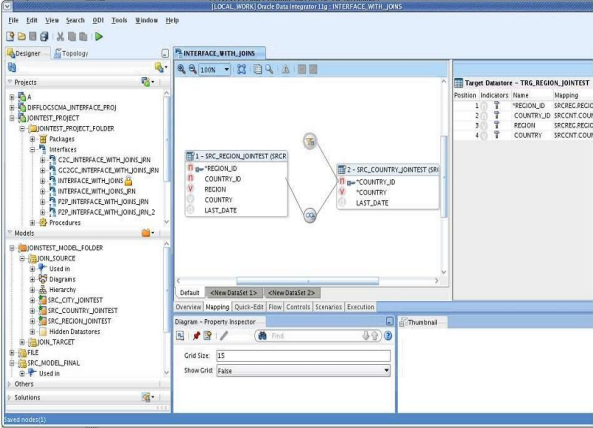Viewport: 593px width, 428px height.
Task: Switch to the Topology tab
Action: tap(71, 53)
